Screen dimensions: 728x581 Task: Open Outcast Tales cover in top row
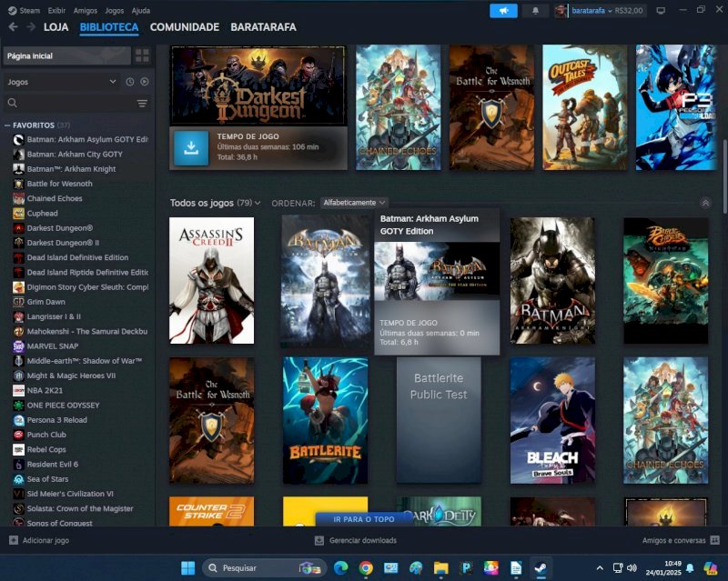coord(584,107)
